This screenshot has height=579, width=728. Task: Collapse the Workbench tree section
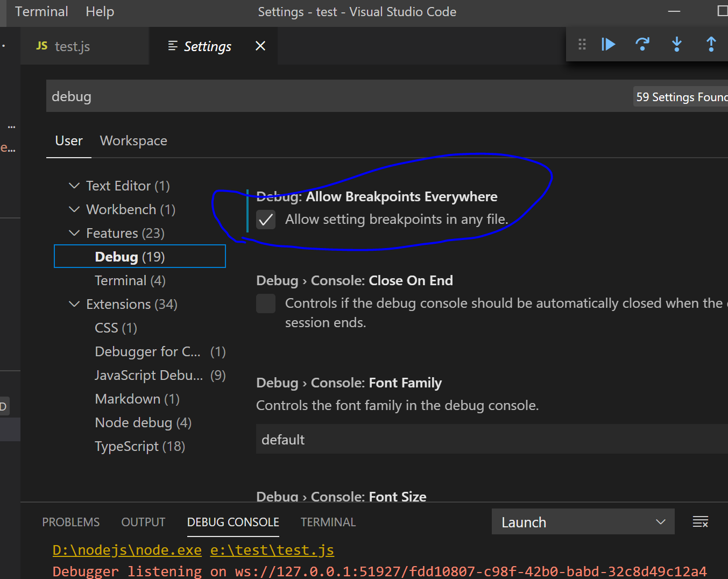click(74, 209)
